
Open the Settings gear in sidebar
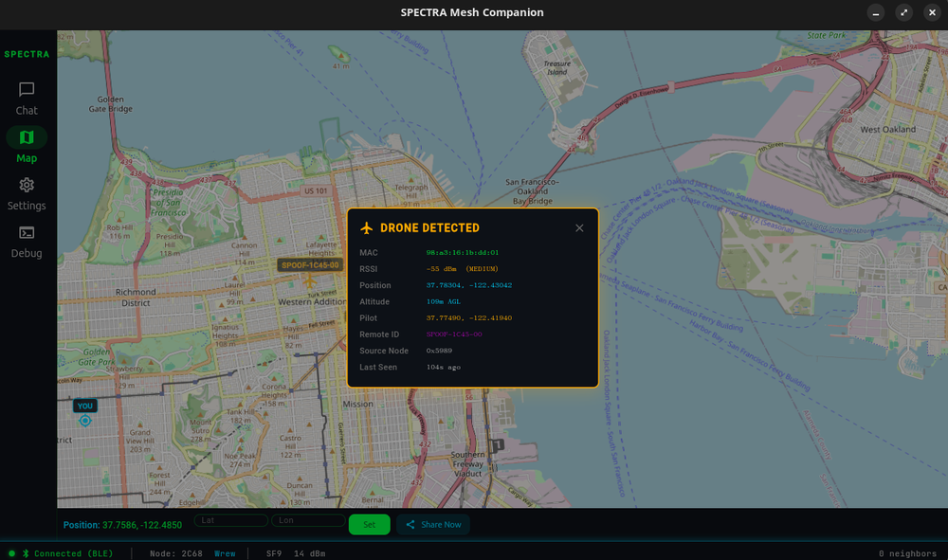click(27, 192)
